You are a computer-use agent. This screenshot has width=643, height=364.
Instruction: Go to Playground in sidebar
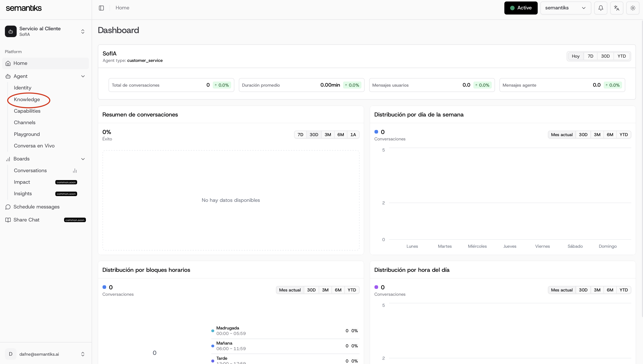(27, 134)
